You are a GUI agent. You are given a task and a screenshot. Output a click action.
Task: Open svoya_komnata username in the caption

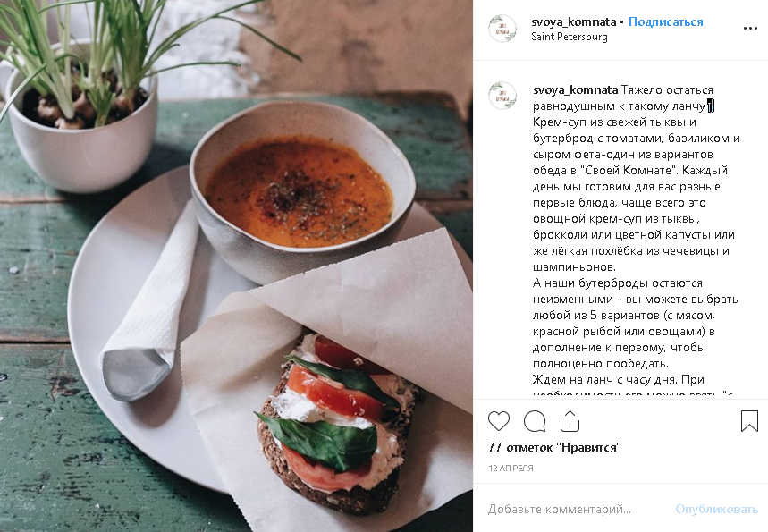click(576, 90)
